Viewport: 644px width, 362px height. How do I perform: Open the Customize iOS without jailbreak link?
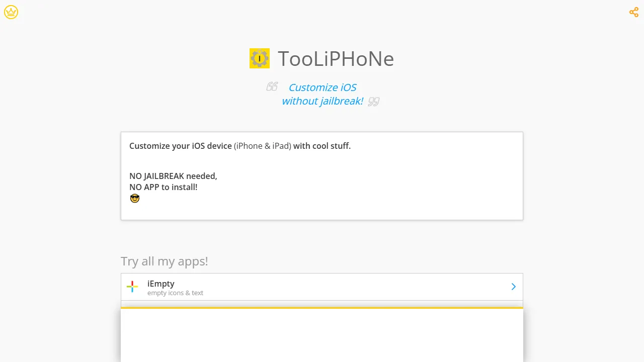(322, 94)
